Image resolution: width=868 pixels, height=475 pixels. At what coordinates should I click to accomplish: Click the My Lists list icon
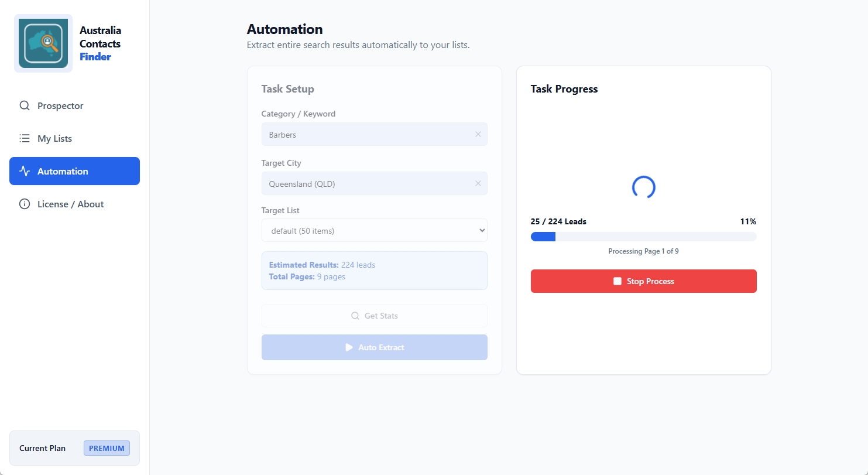pos(24,138)
